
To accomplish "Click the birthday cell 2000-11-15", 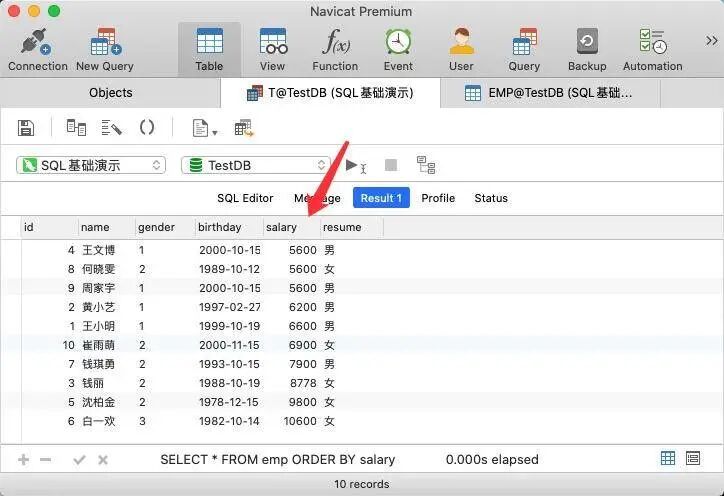I will click(x=229, y=345).
